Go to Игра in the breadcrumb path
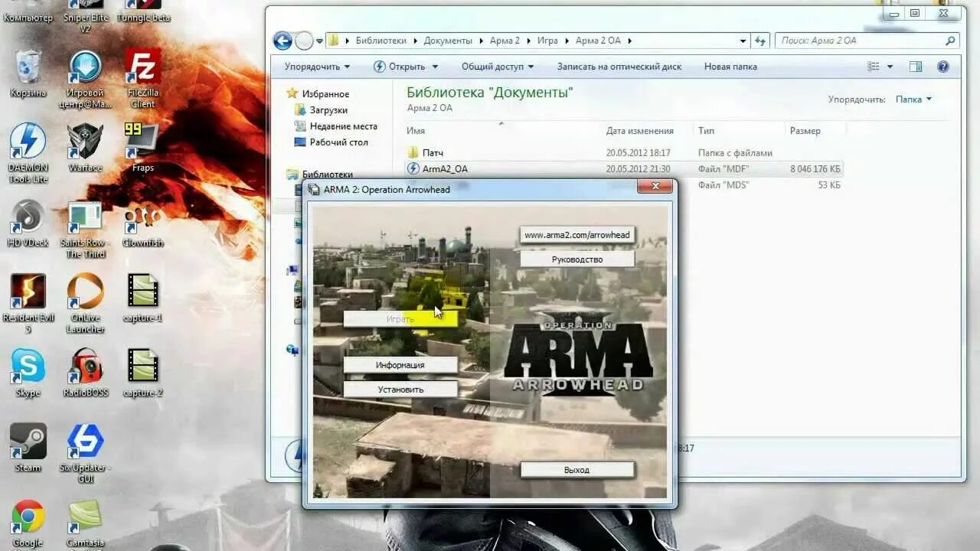 pos(548,41)
